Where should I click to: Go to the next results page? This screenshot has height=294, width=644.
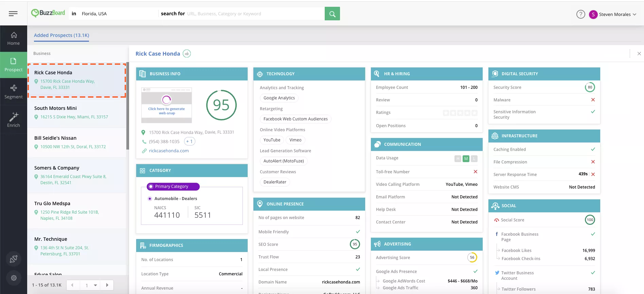pyautogui.click(x=107, y=285)
